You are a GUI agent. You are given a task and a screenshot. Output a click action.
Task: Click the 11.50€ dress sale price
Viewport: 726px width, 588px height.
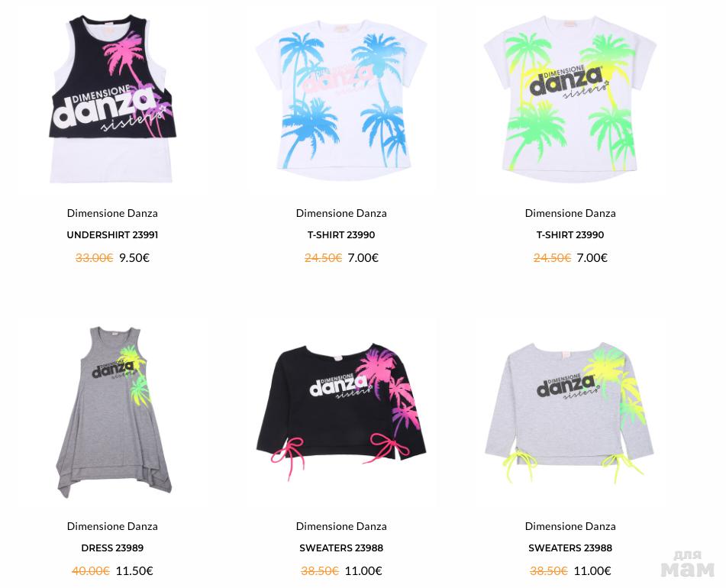coord(134,571)
